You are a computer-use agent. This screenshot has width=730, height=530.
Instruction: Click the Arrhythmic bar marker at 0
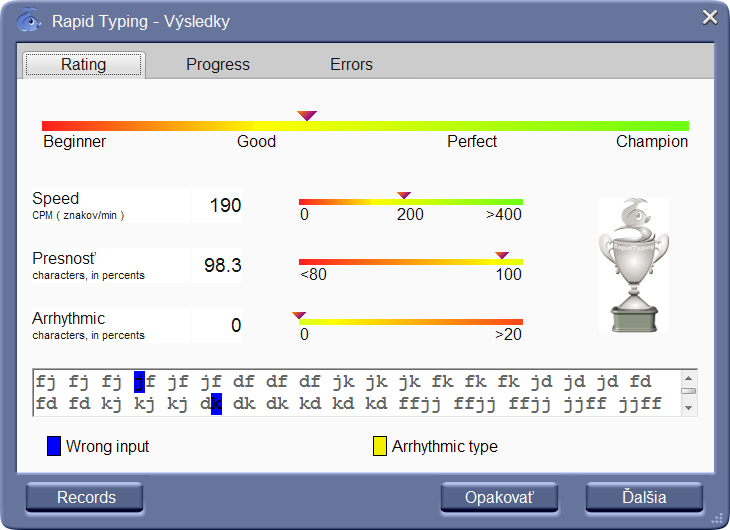[x=299, y=315]
